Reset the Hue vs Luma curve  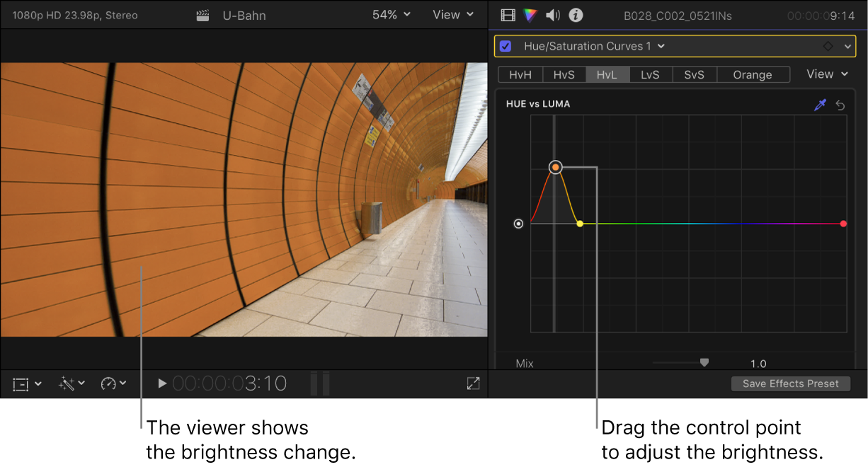click(840, 105)
